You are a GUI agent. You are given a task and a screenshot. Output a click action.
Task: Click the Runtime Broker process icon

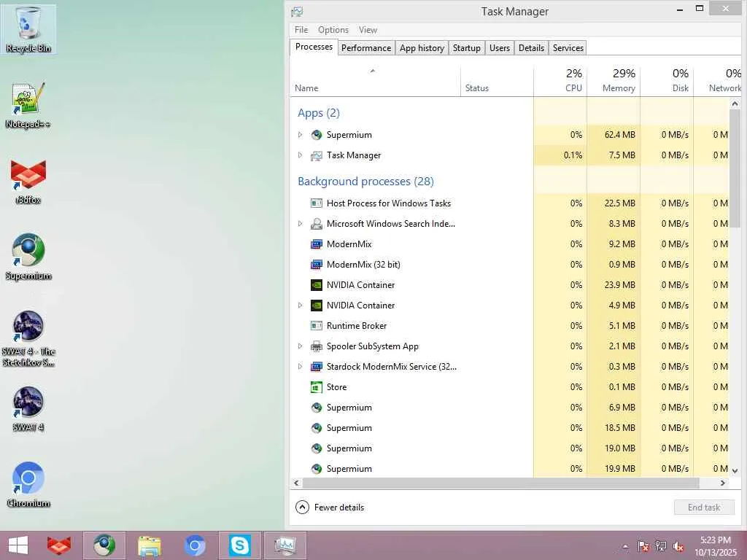tap(317, 326)
